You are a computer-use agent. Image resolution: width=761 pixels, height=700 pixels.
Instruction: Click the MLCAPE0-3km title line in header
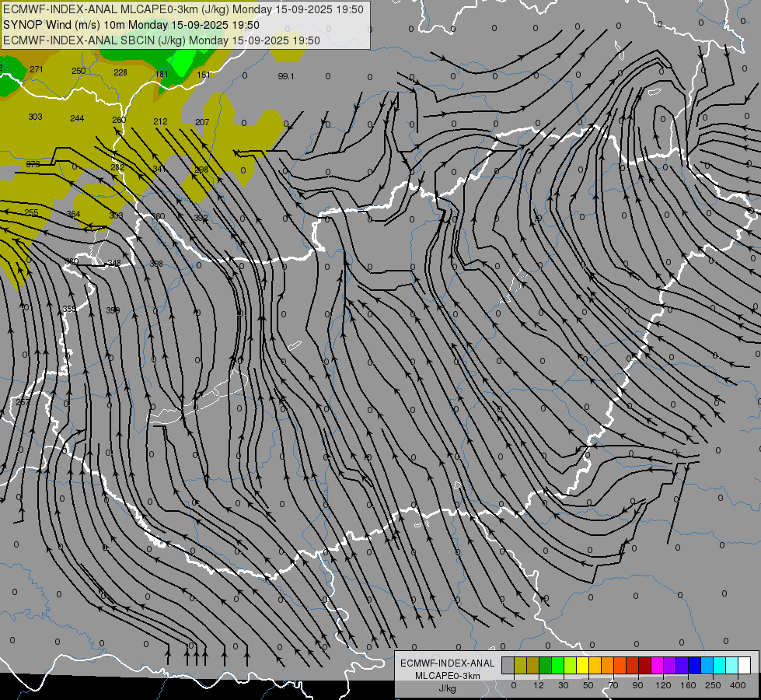pyautogui.click(x=183, y=9)
